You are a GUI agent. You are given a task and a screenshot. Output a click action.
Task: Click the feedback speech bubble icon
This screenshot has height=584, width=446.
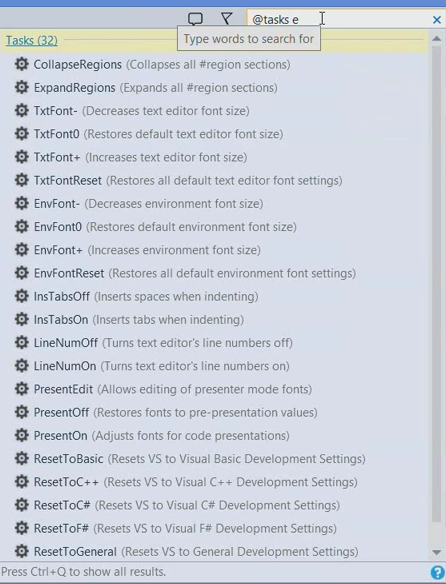195,19
